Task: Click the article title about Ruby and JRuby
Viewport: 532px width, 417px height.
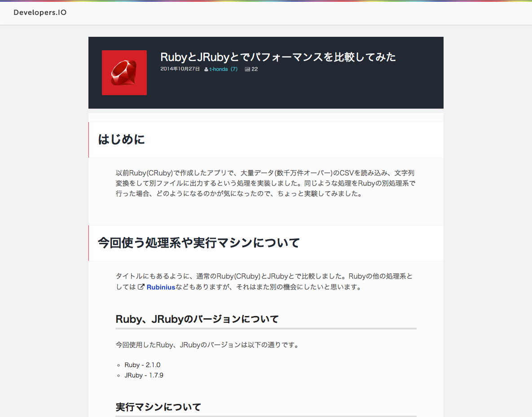Action: pyautogui.click(x=278, y=57)
